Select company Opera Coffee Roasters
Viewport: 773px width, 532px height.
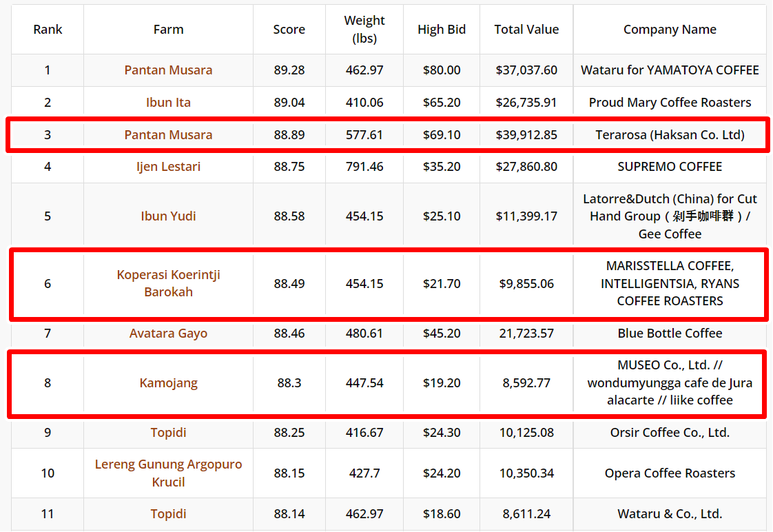pyautogui.click(x=670, y=473)
